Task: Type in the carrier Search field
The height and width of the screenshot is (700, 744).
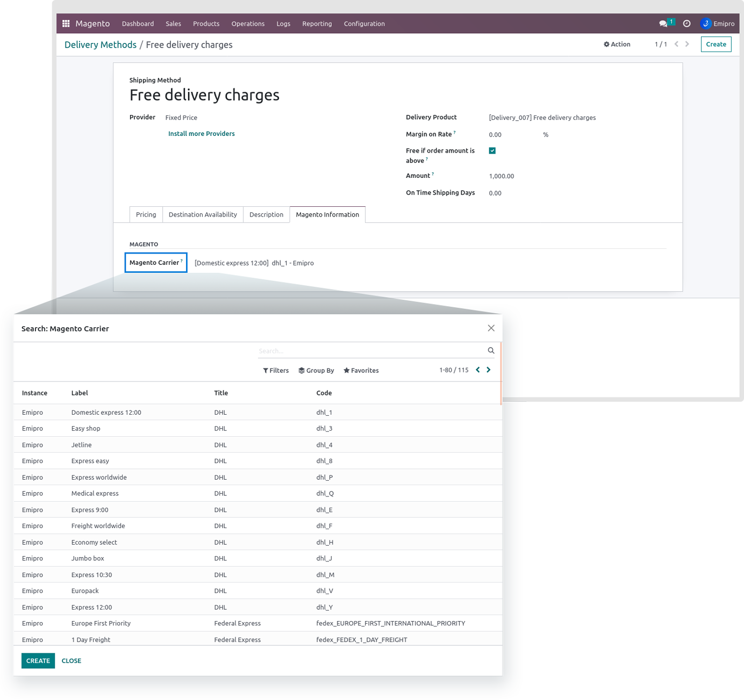Action: (x=371, y=351)
